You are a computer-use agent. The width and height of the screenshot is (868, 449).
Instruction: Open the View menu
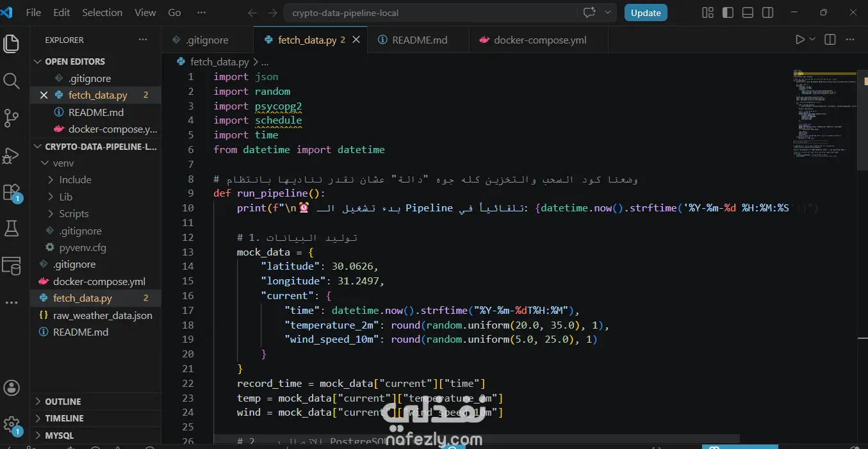pyautogui.click(x=145, y=13)
